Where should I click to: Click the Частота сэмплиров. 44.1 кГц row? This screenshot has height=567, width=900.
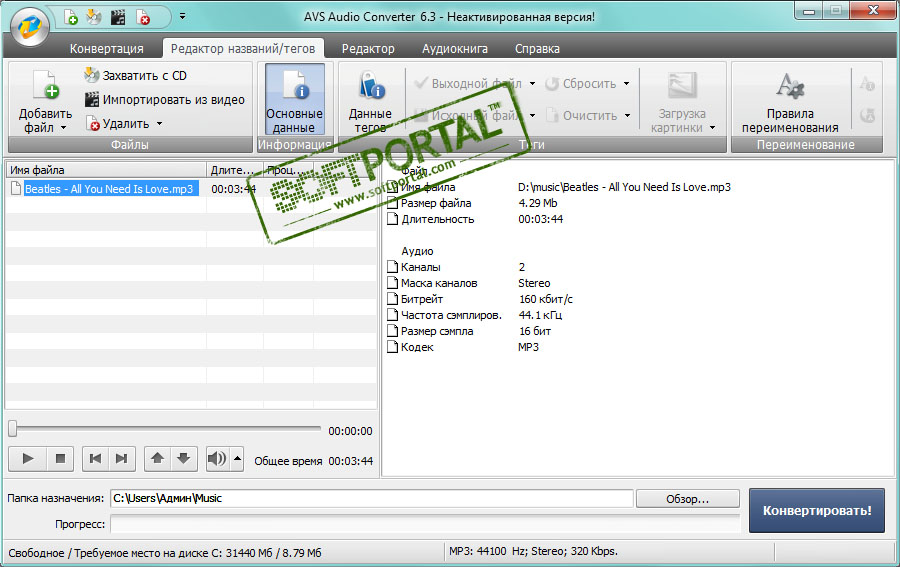[475, 315]
